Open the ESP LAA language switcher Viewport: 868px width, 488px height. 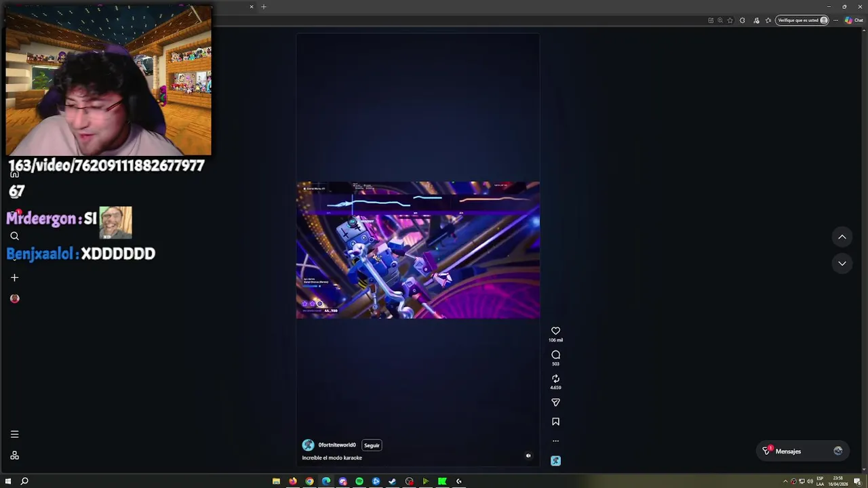(x=820, y=481)
